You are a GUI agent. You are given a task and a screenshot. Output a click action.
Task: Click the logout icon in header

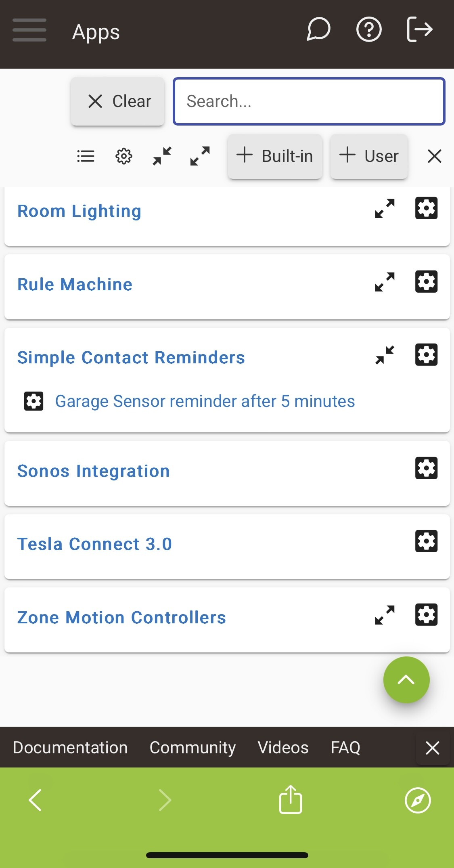pyautogui.click(x=420, y=29)
